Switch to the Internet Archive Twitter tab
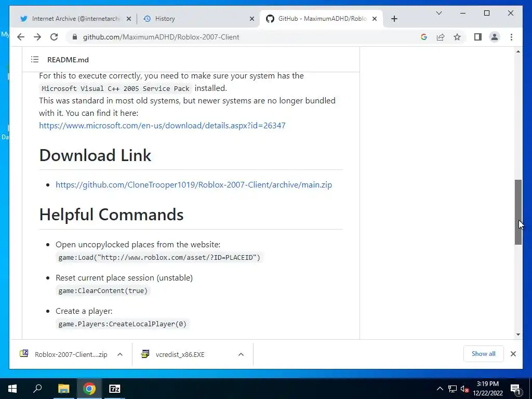The width and height of the screenshot is (532, 399). pyautogui.click(x=75, y=19)
